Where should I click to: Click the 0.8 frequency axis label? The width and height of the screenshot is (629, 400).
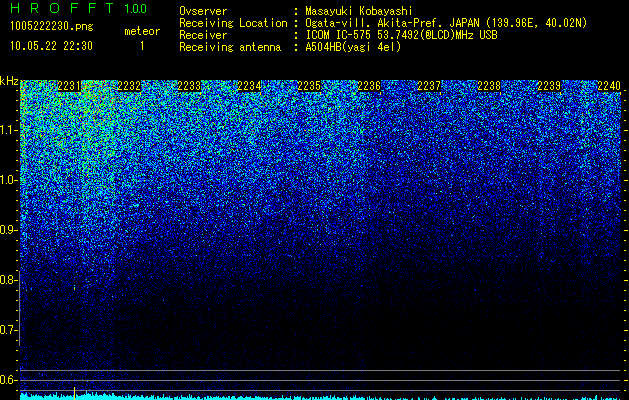coord(8,280)
